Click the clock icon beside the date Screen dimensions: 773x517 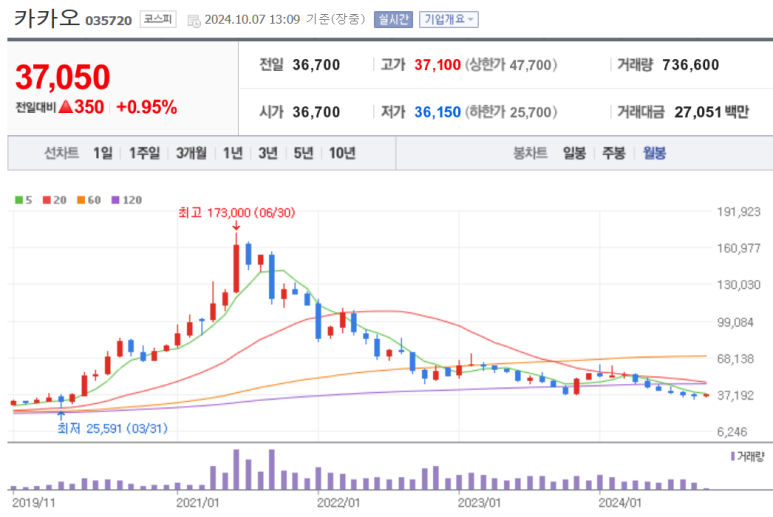tap(194, 21)
